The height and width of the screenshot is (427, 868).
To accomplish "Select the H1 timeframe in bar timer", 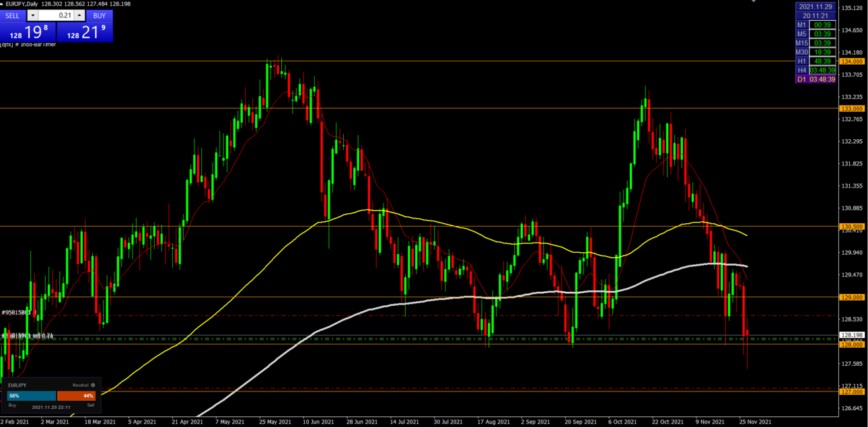I will (801, 61).
